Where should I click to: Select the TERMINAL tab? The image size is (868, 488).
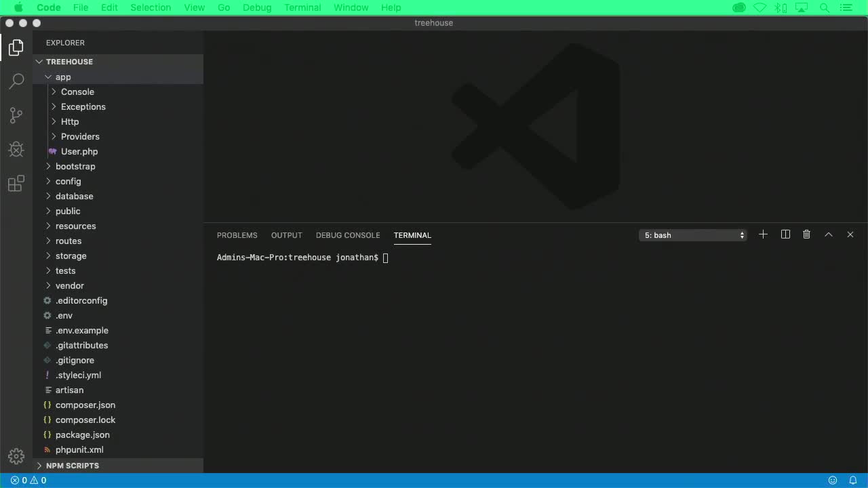pos(412,235)
